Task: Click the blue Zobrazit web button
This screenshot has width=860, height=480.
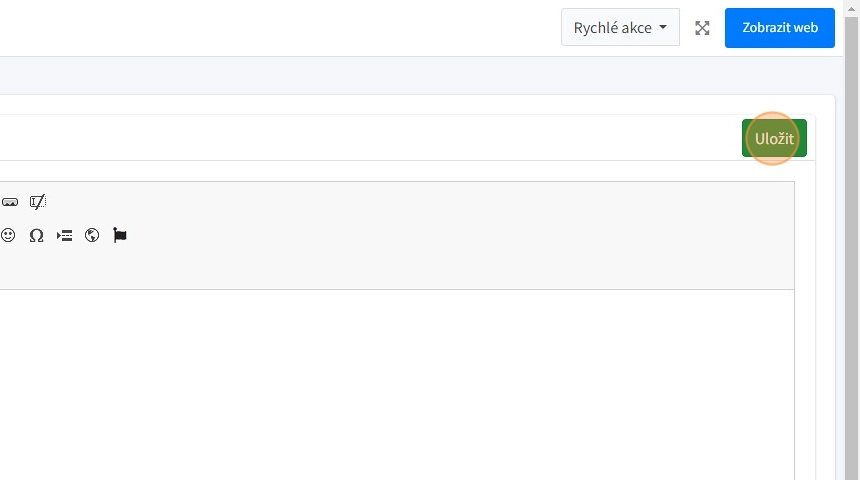Action: [x=780, y=28]
